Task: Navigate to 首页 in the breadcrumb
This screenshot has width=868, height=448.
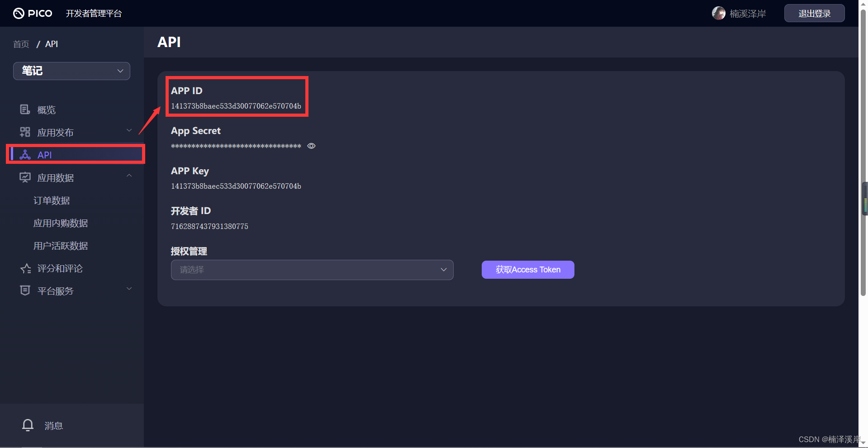Action: pos(20,44)
